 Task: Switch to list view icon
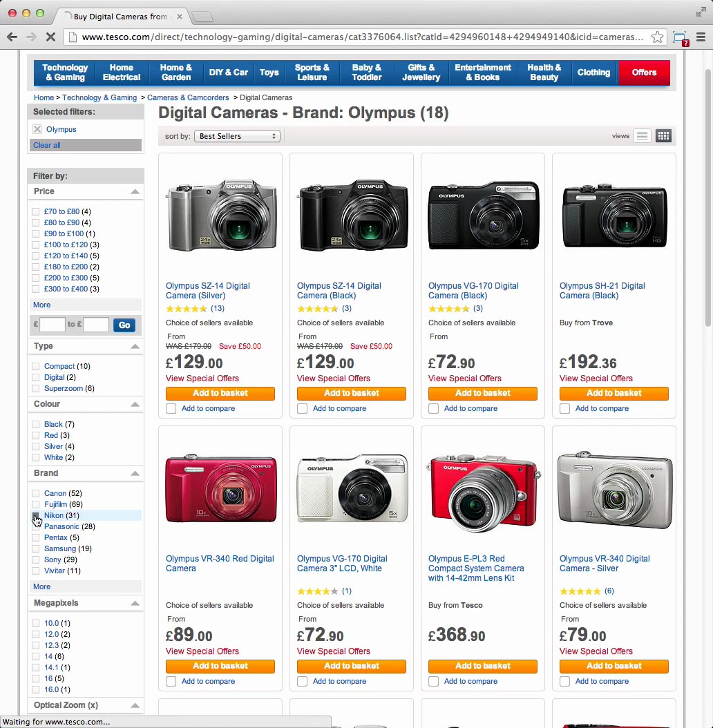coord(642,136)
